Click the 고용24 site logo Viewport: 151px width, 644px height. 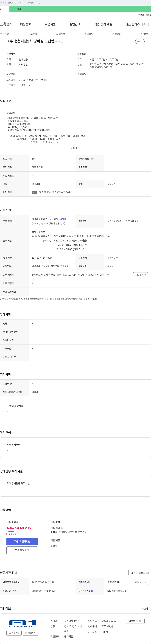tap(6, 24)
